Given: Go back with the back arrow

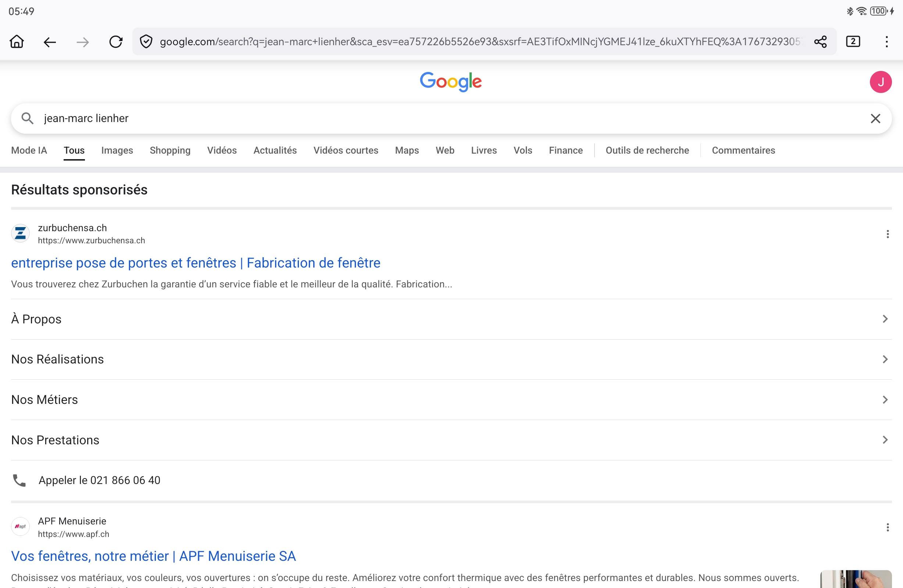Looking at the screenshot, I should pyautogui.click(x=50, y=42).
